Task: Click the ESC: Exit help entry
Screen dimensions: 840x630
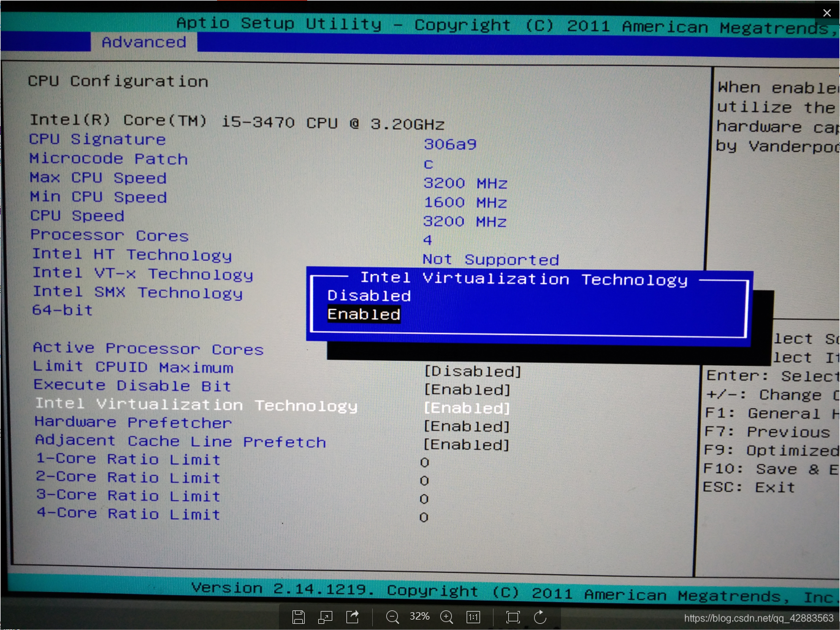Action: click(749, 487)
